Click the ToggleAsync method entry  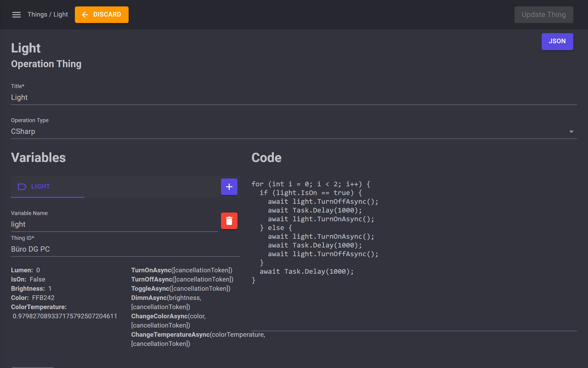(181, 289)
